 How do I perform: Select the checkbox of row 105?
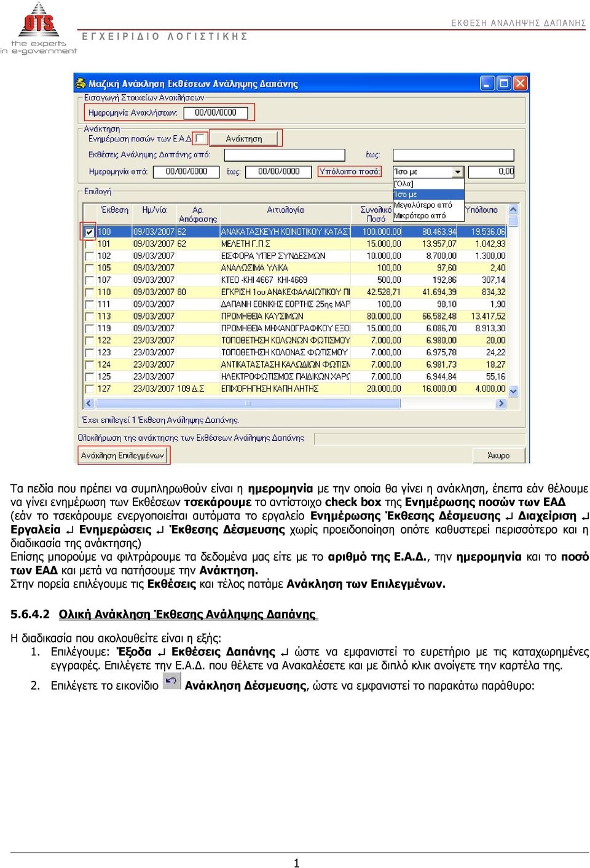tap(90, 268)
